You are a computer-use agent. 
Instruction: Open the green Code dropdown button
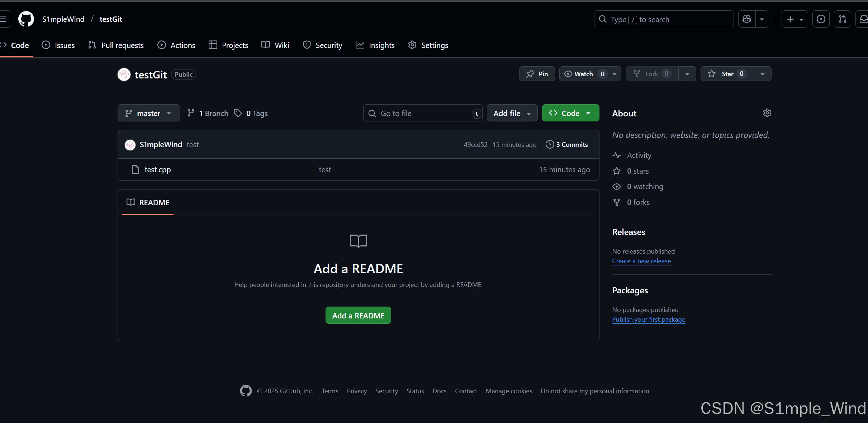[570, 113]
